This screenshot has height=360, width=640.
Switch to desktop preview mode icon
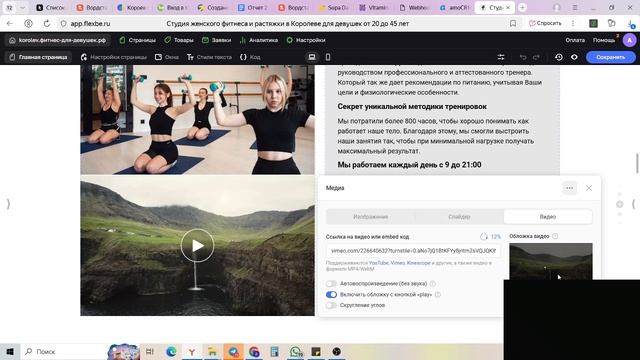(312, 57)
